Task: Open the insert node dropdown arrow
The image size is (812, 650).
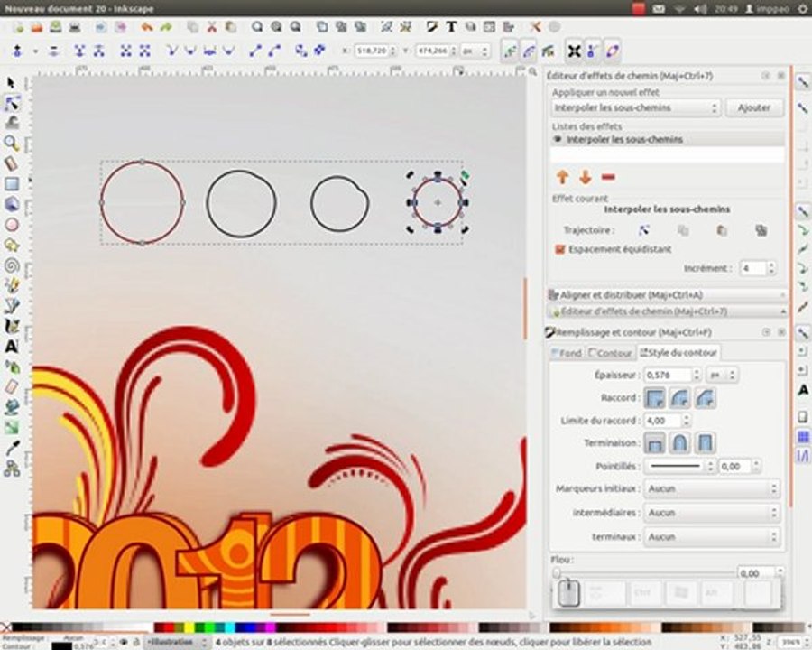Action: [35, 51]
